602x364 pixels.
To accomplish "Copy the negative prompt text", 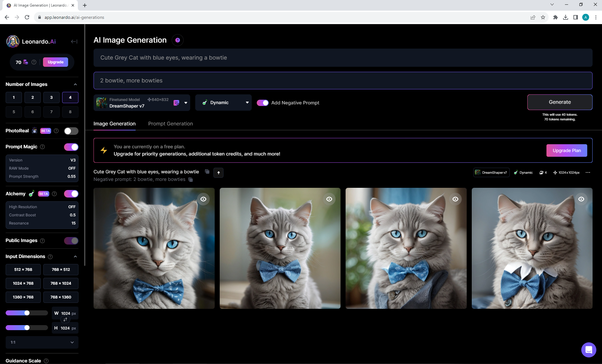I will click(x=191, y=180).
